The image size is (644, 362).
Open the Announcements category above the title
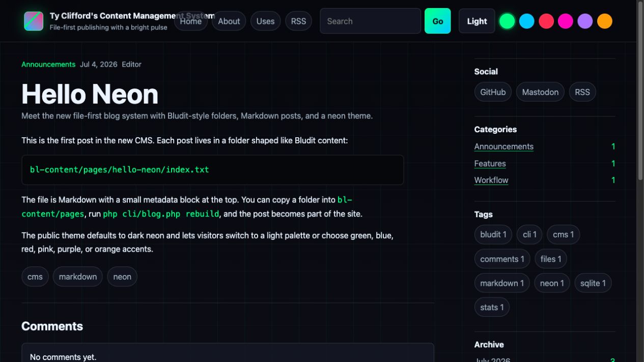(48, 65)
